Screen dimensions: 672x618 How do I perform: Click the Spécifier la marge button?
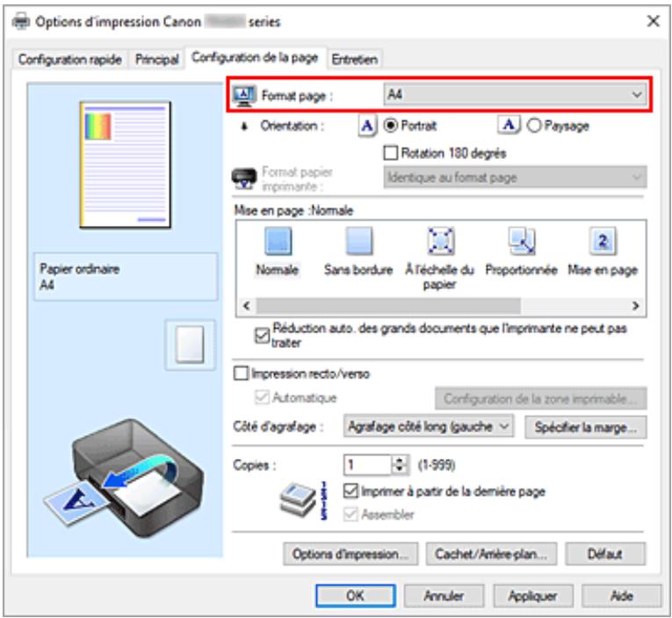585,427
